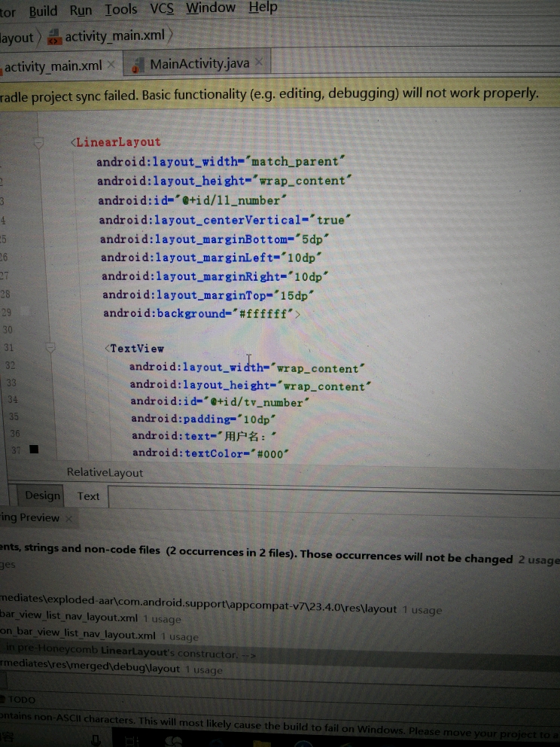
Task: Click android:layout_width="match_parent" line
Action: pos(221,161)
